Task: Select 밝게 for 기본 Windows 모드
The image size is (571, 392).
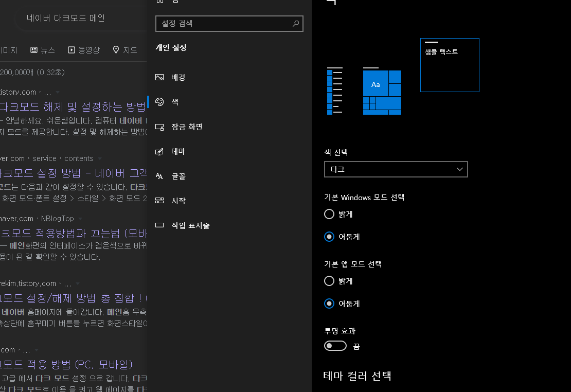Action: coord(329,214)
